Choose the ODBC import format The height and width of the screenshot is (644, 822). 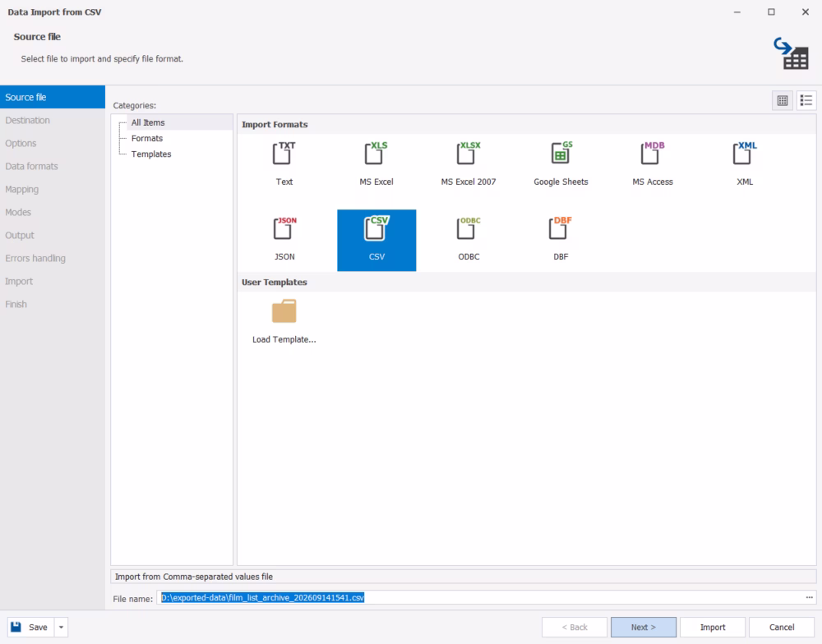(469, 229)
